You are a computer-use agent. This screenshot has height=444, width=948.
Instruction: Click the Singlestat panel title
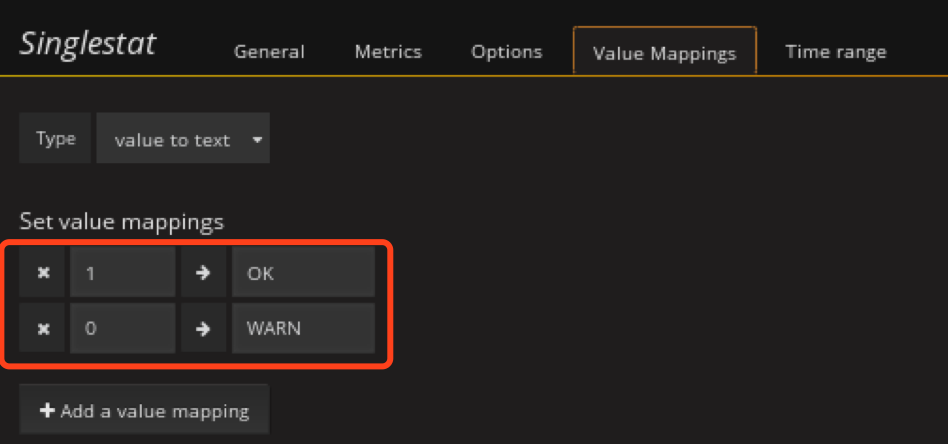click(x=88, y=44)
